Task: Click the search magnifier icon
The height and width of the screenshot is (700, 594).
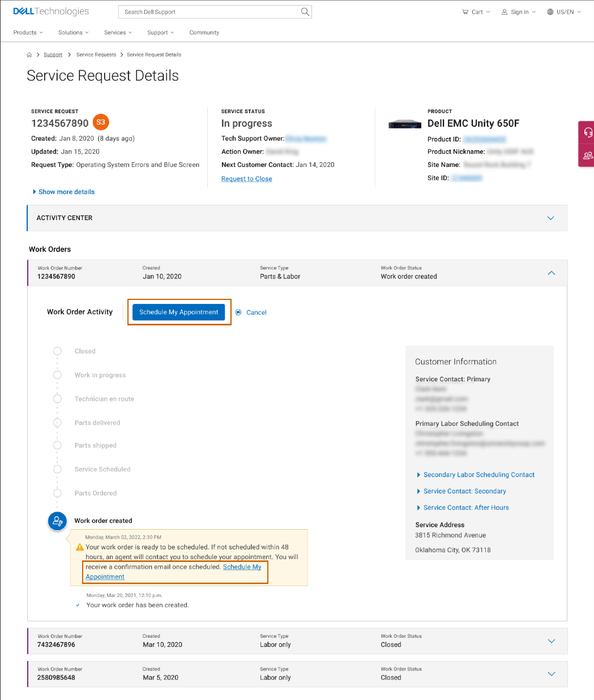Action: pos(305,12)
